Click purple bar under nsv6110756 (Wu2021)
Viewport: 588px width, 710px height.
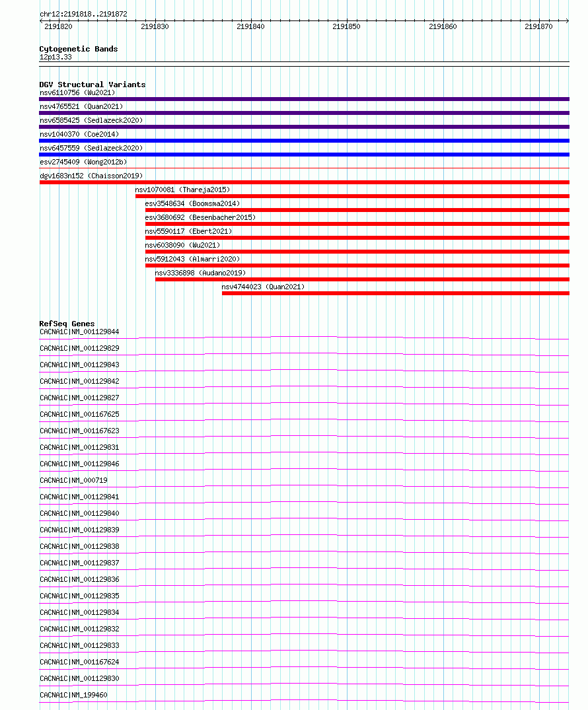click(x=305, y=99)
